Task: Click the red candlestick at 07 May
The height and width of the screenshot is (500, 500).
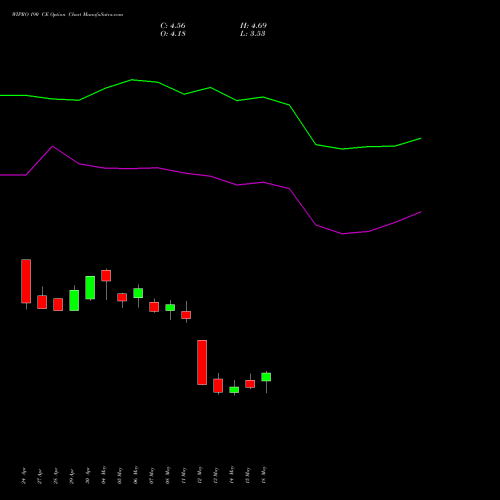Action: (154, 307)
